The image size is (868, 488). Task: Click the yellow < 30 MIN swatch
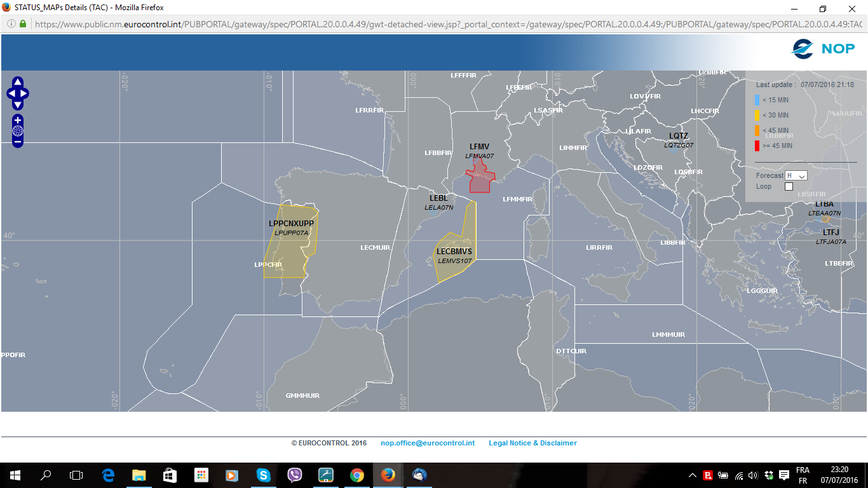pyautogui.click(x=757, y=115)
